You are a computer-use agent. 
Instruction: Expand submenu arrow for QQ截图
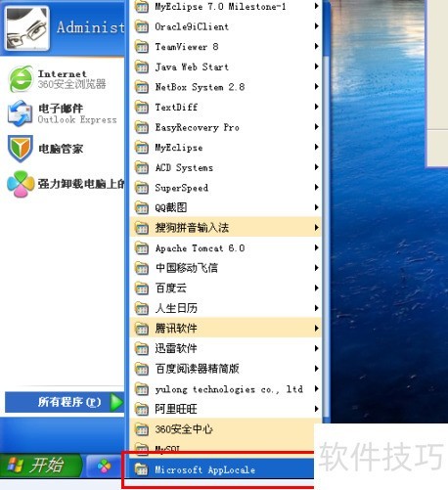click(x=316, y=207)
